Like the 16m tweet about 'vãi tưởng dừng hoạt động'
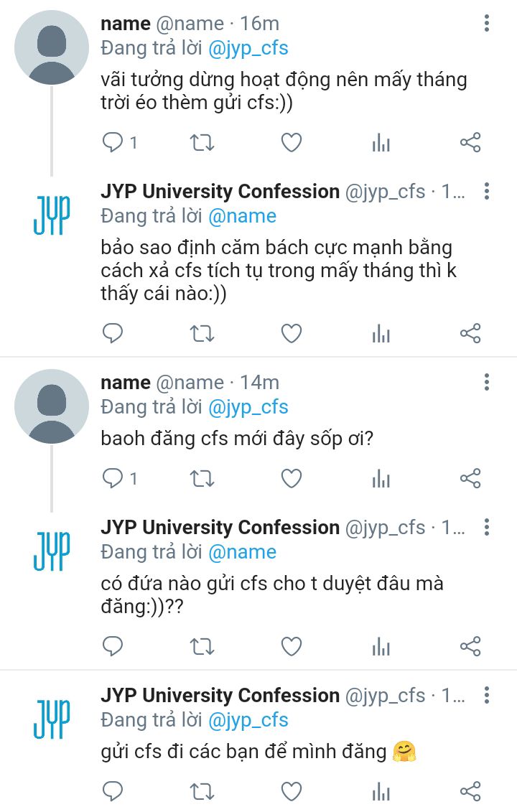 click(x=291, y=142)
